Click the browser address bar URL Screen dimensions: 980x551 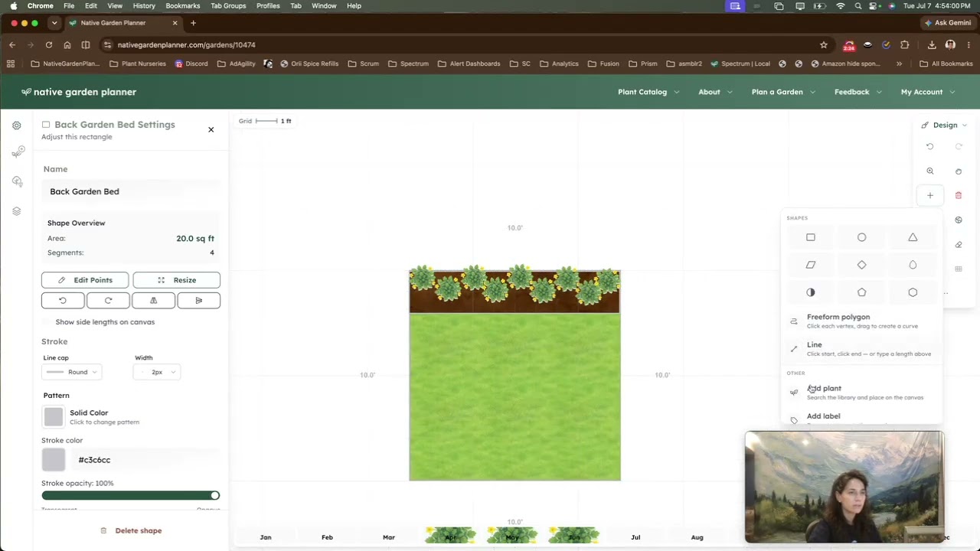(186, 45)
